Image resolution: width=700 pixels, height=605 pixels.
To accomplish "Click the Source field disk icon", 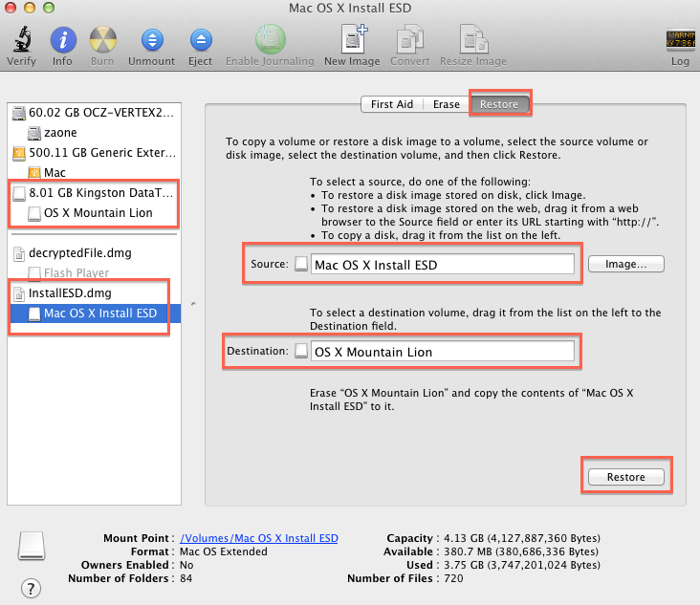I will pos(301,264).
